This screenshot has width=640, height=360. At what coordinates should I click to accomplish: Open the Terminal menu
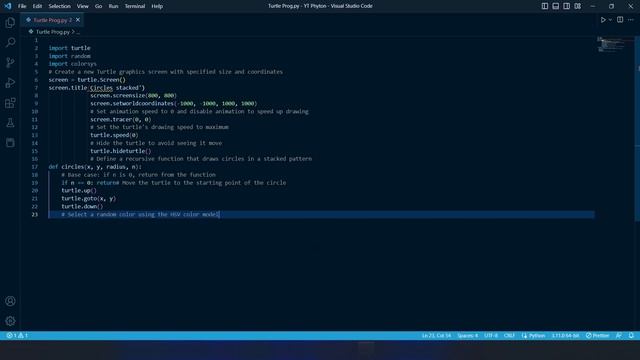click(x=135, y=6)
